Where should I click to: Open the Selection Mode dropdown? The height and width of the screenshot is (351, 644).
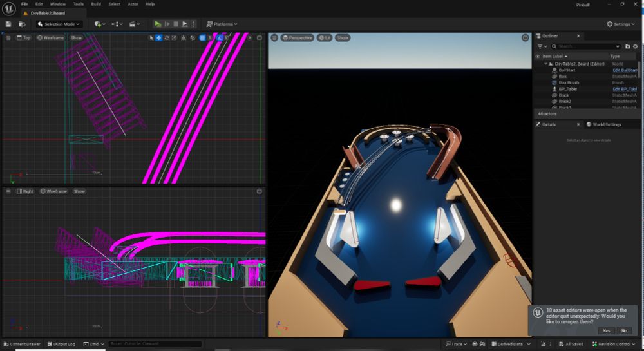59,24
